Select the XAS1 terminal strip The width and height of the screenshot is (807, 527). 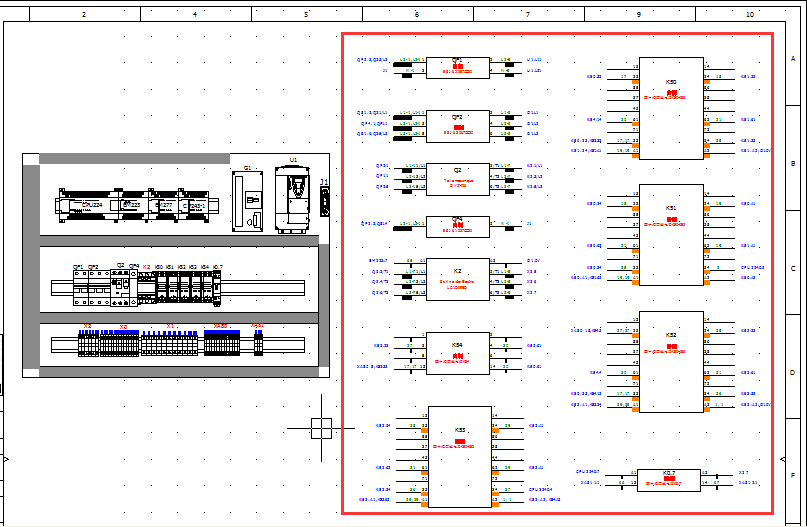tap(258, 343)
